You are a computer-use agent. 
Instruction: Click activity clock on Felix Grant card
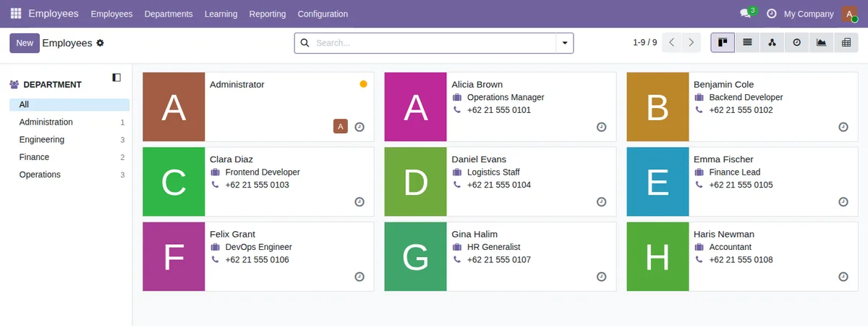point(359,277)
